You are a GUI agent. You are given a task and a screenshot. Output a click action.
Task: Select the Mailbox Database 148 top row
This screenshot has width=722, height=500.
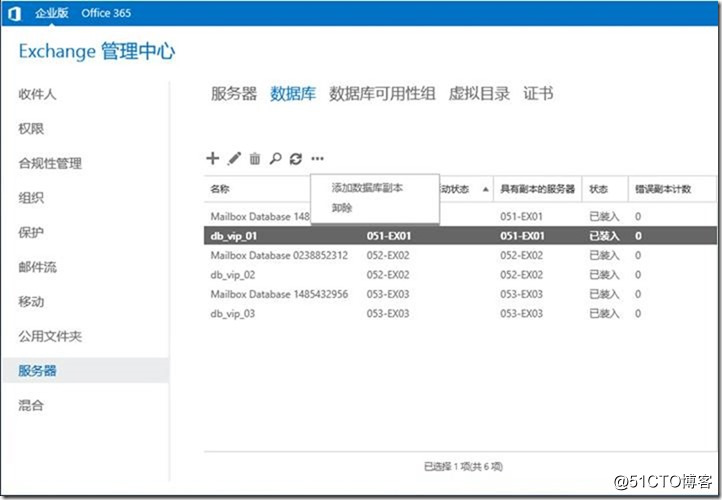pos(460,216)
